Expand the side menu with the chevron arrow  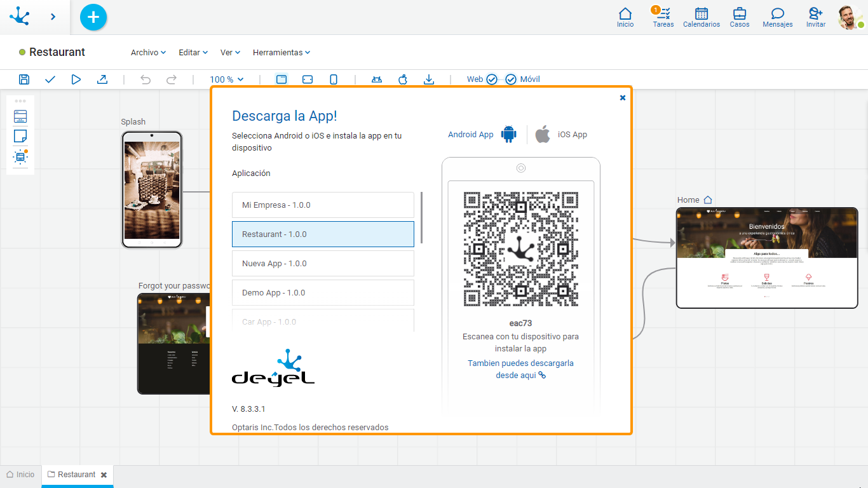(53, 17)
